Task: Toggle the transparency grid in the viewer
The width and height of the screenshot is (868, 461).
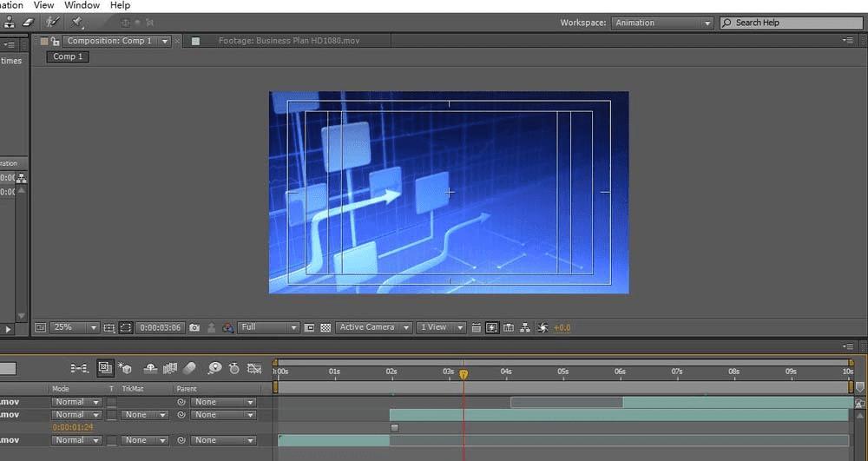Action: tap(325, 328)
